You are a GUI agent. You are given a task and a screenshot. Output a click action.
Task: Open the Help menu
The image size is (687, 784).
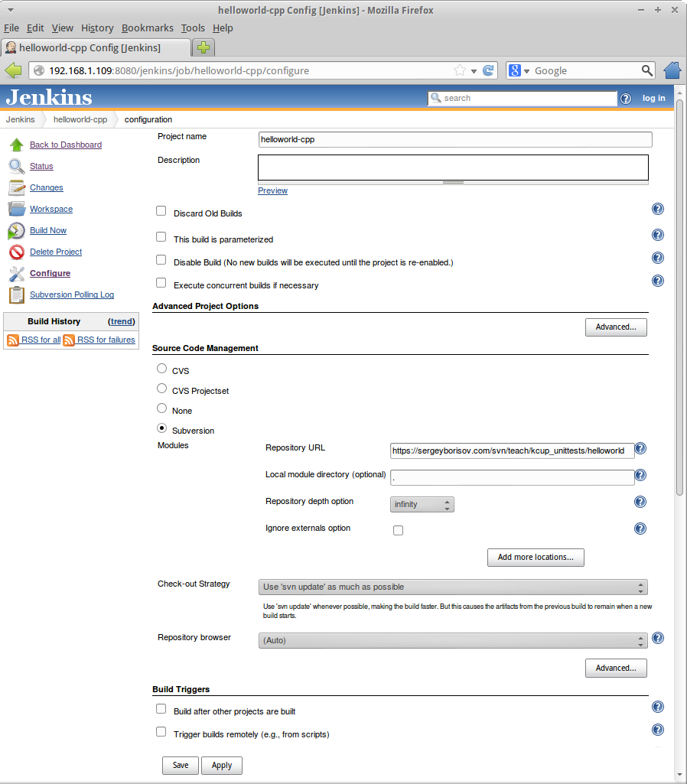[x=223, y=28]
